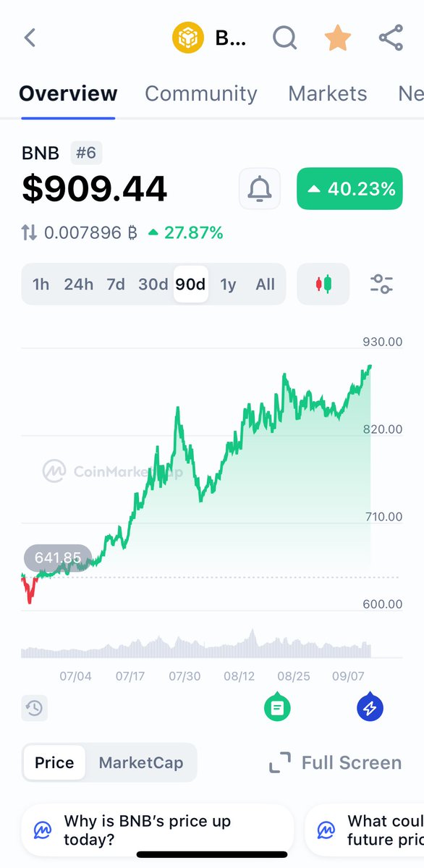Screen dimensions: 424x868
Task: Select the All time range
Action: 265,285
